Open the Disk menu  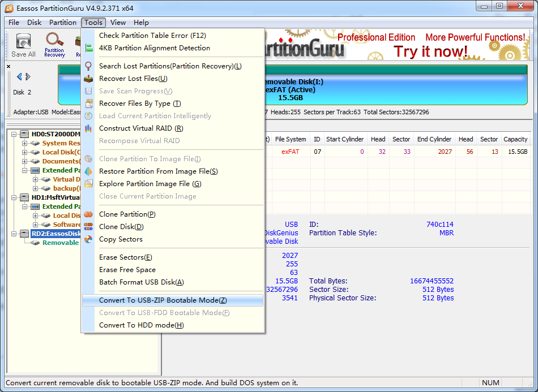pyautogui.click(x=35, y=23)
